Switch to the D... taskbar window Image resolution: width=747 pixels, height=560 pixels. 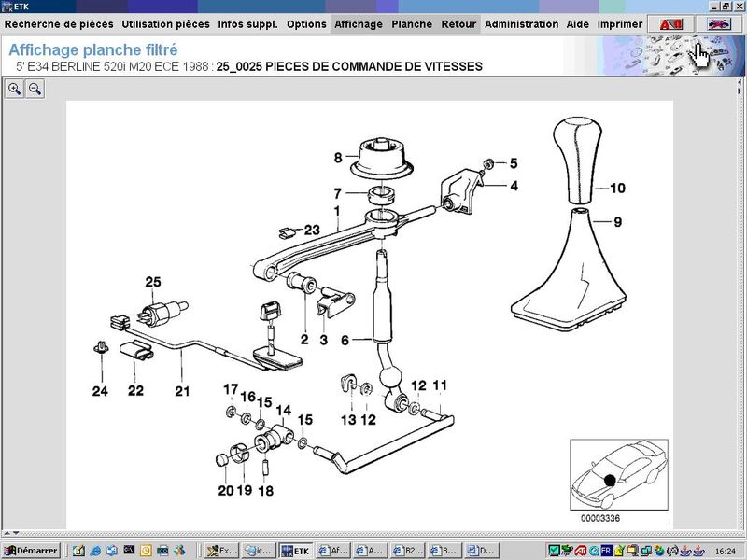pos(482,551)
